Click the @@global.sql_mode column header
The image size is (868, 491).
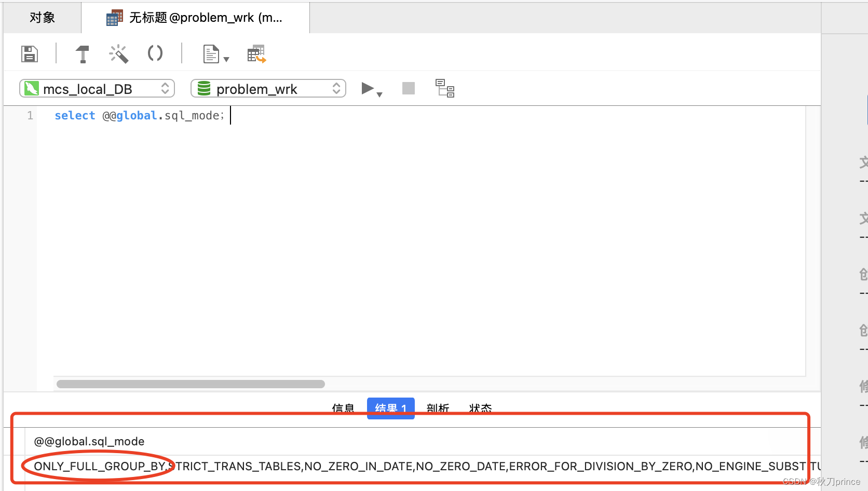pos(89,441)
